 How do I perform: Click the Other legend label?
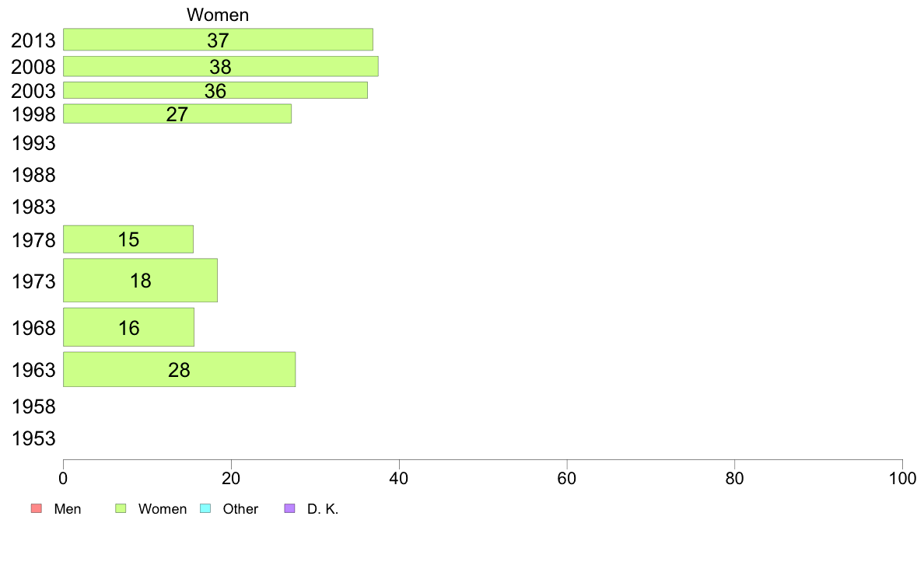pyautogui.click(x=240, y=509)
